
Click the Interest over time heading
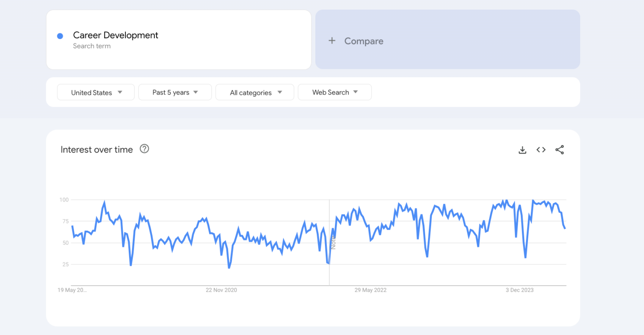click(96, 149)
